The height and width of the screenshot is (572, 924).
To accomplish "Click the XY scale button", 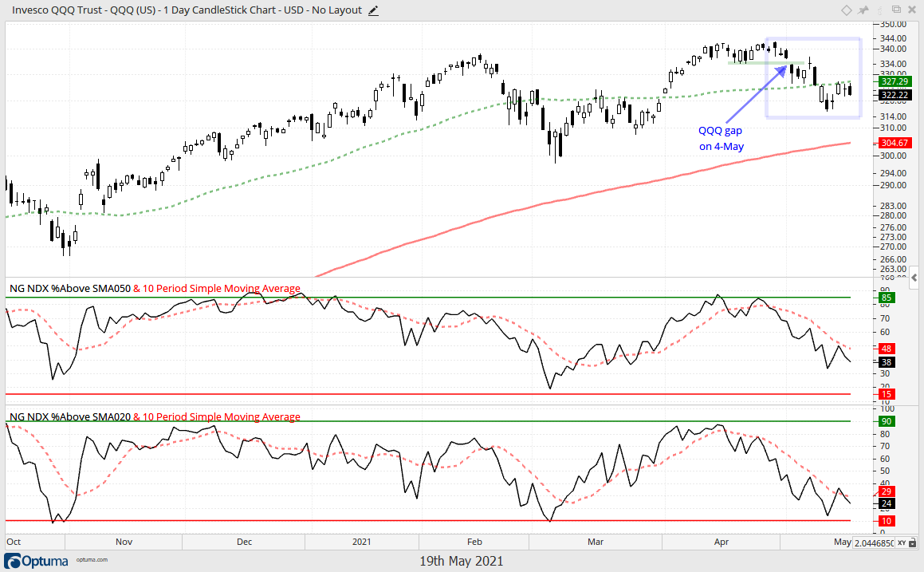I will (x=902, y=542).
